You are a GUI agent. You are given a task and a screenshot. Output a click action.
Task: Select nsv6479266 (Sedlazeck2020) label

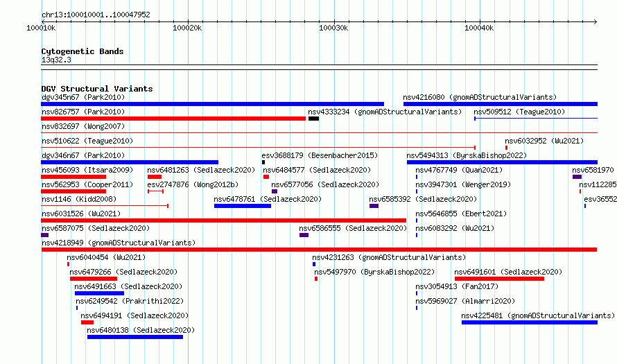coord(123,272)
